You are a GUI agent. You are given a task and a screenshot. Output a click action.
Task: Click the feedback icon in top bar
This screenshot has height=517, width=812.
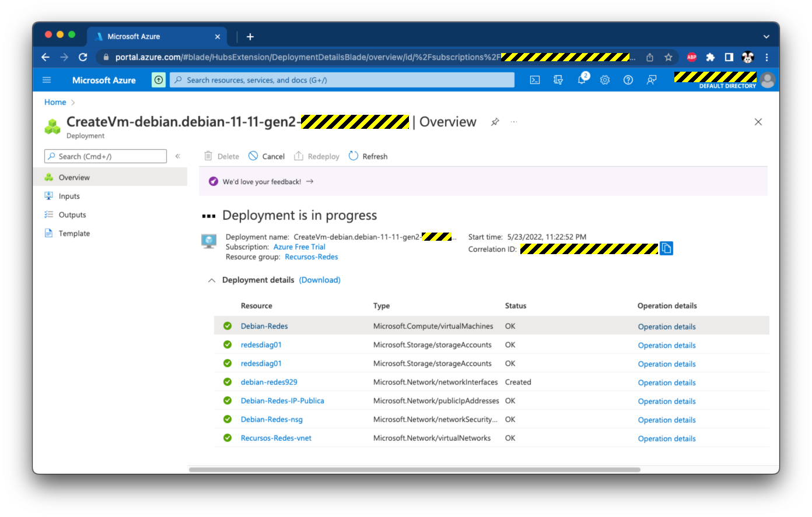click(x=652, y=80)
